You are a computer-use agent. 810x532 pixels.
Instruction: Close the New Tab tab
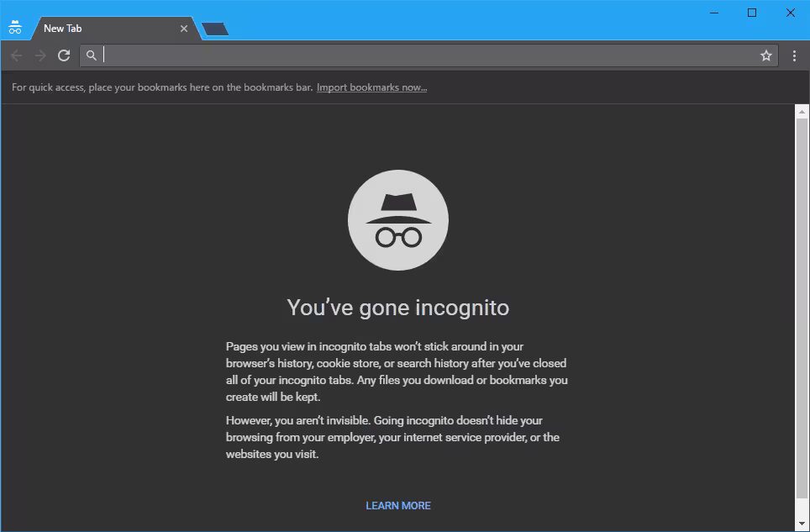click(183, 29)
